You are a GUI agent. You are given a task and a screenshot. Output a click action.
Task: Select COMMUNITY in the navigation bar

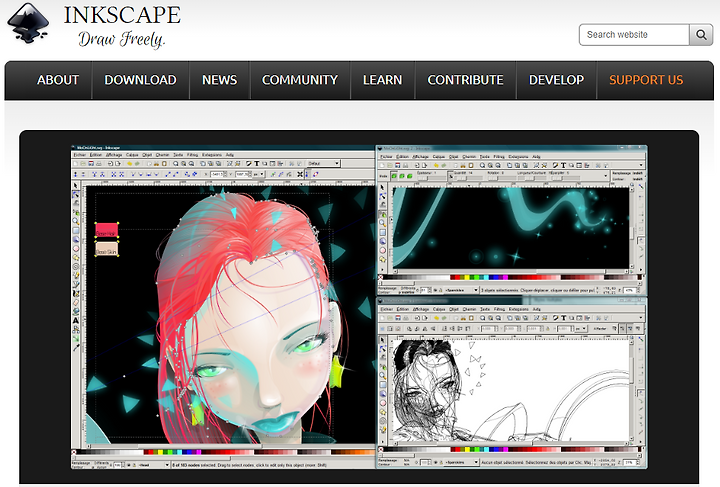coord(300,80)
